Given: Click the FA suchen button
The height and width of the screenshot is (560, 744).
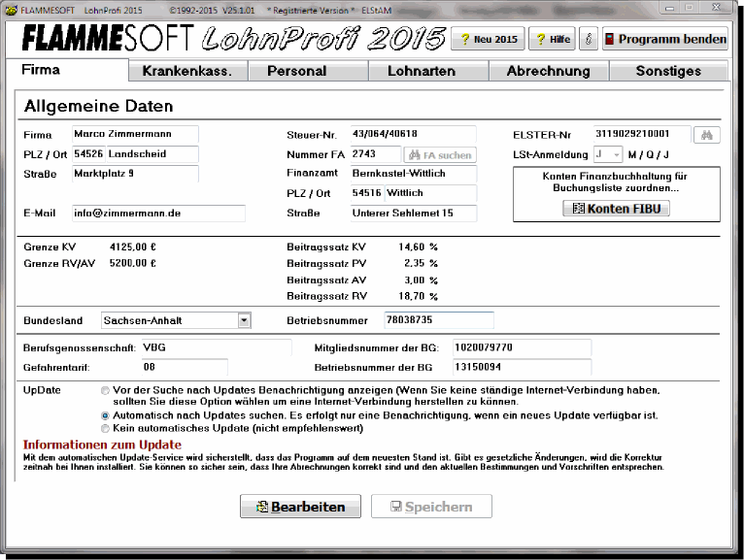Looking at the screenshot, I should tap(440, 155).
